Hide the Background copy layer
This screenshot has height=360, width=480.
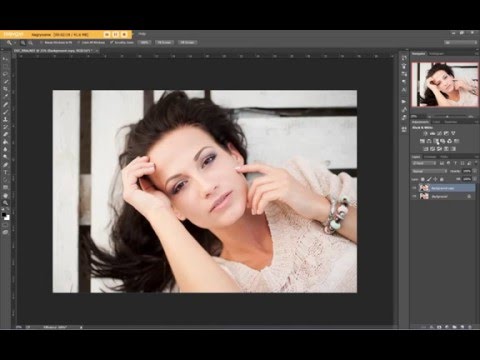point(414,188)
